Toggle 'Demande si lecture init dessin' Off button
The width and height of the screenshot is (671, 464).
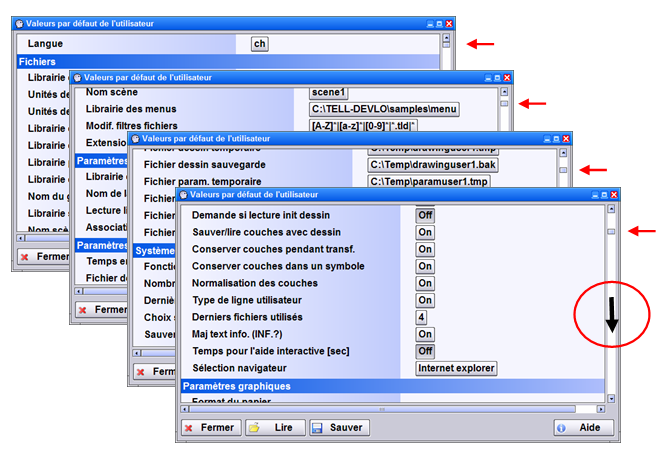[x=425, y=214]
